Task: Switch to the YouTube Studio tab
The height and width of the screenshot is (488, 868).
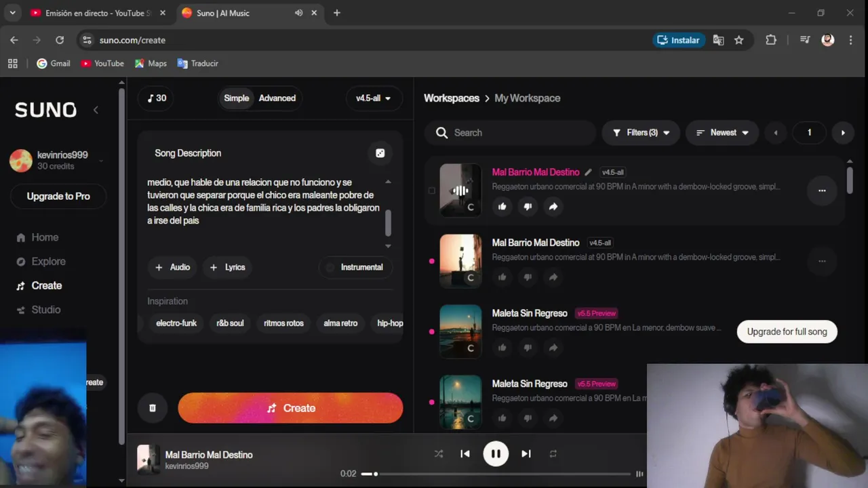Action: coord(98,13)
